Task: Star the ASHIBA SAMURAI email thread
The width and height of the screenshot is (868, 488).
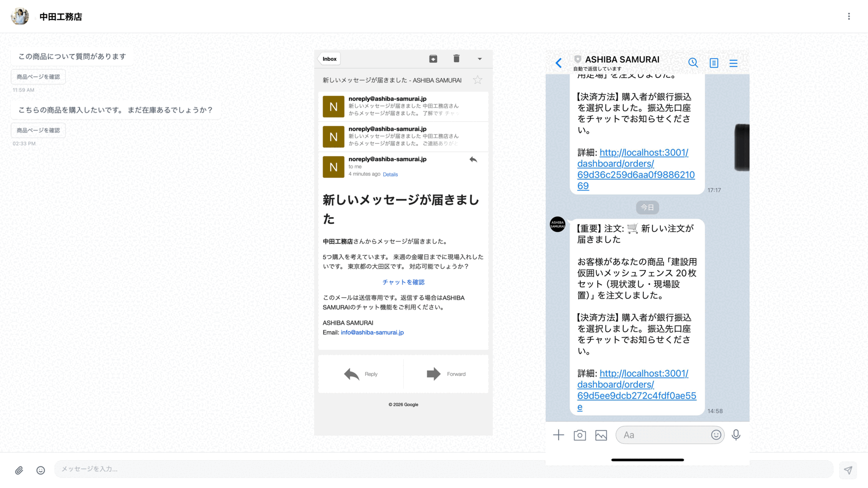Action: [477, 80]
